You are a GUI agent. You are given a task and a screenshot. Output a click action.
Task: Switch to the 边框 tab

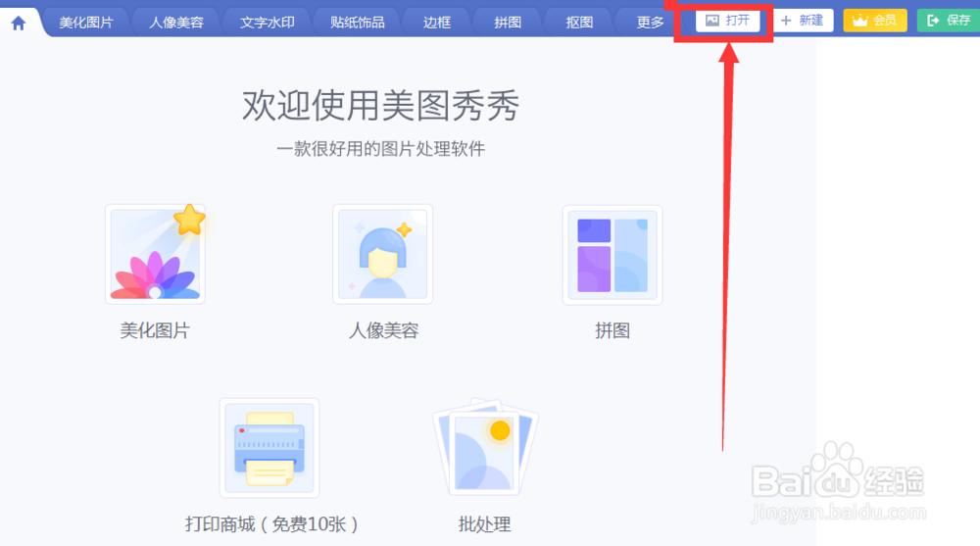[436, 23]
